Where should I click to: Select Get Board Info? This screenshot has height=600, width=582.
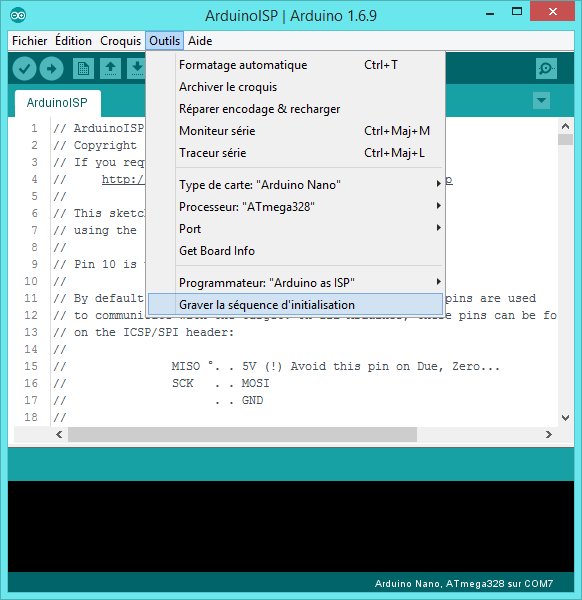[x=295, y=251]
